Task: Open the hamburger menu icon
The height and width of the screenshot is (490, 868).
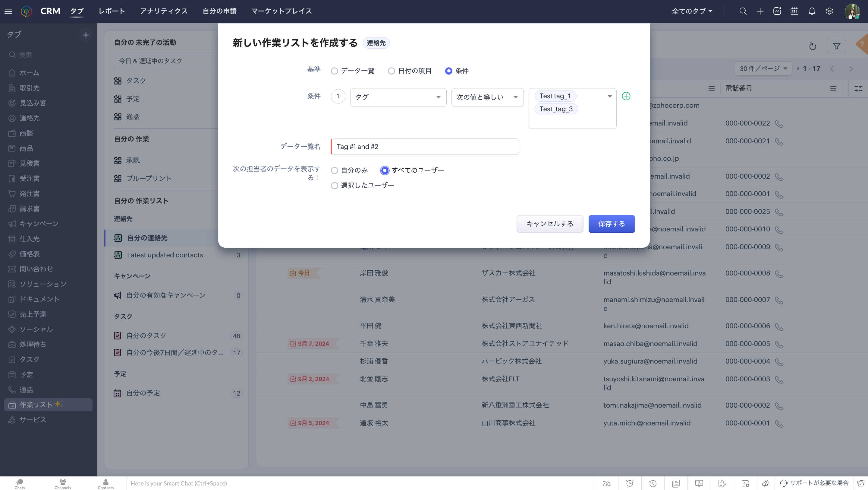Action: [8, 11]
